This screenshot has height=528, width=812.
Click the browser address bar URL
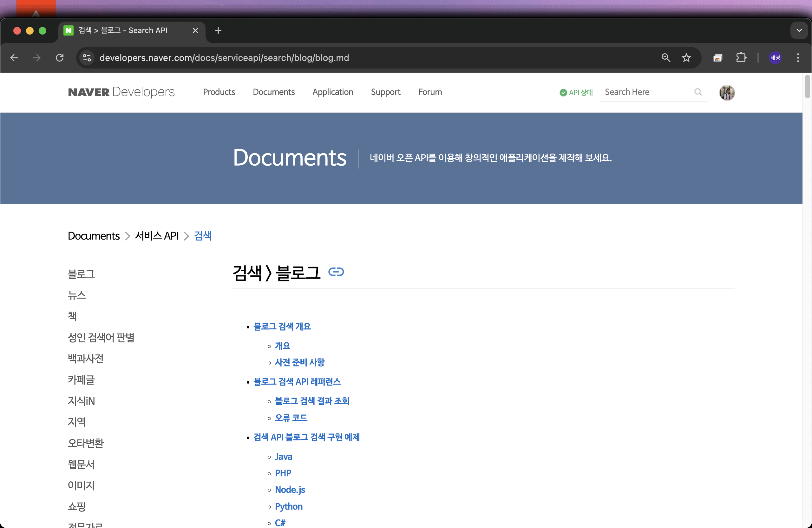click(x=224, y=58)
